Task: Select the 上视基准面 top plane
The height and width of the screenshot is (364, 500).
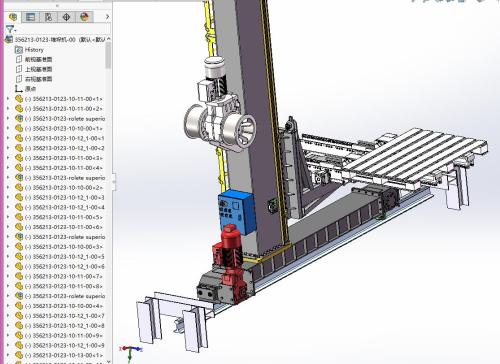Action: (38, 69)
